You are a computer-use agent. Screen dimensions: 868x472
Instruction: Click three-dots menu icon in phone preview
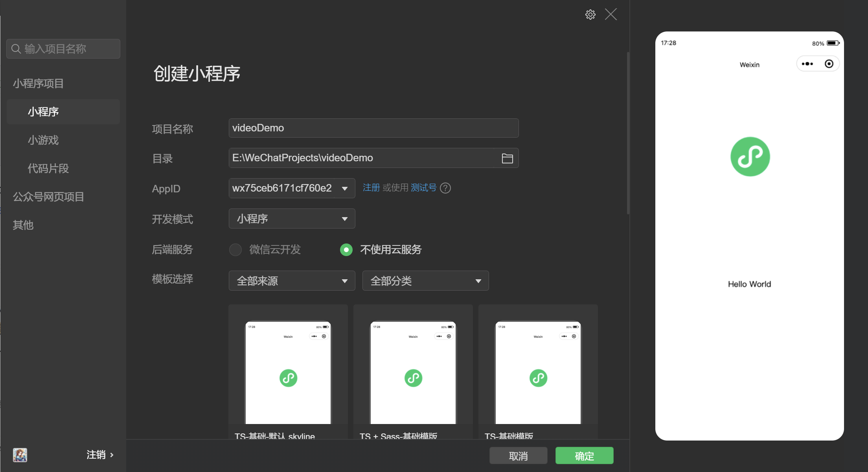pos(807,64)
